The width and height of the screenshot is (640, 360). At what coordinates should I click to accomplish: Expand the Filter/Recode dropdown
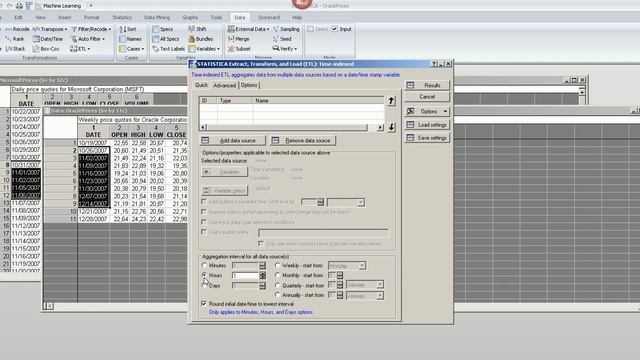(x=109, y=29)
